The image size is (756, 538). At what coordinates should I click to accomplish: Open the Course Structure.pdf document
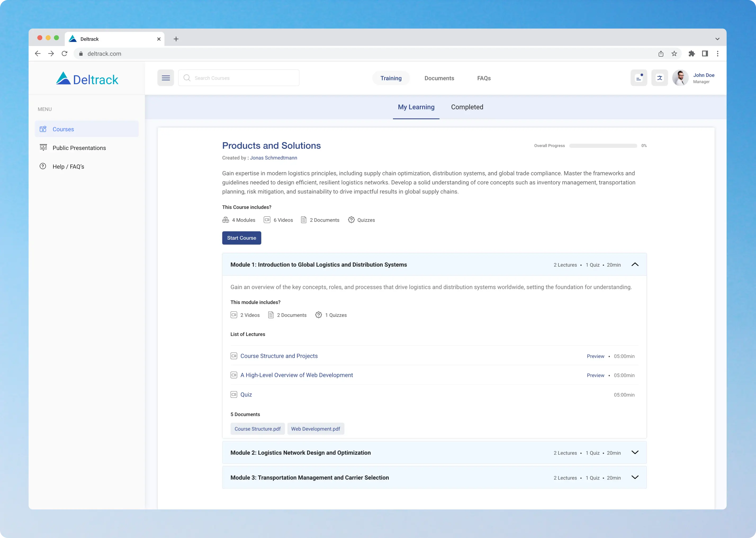pos(257,429)
